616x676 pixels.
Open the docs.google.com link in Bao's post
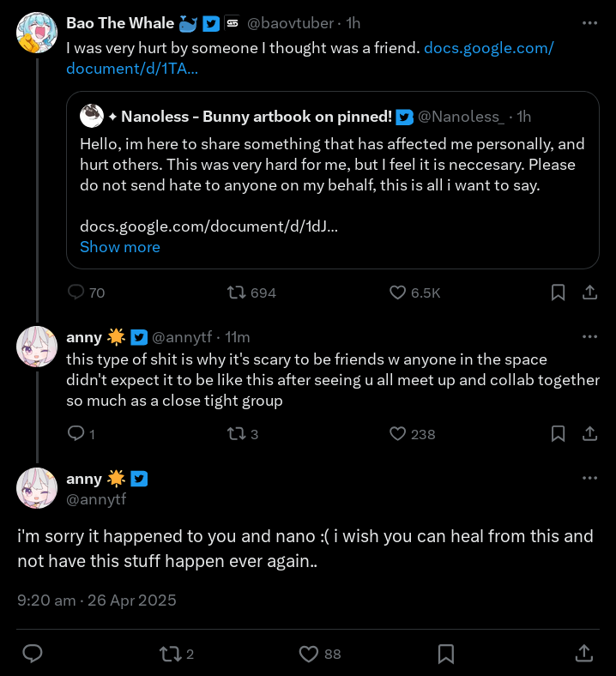pos(488,48)
